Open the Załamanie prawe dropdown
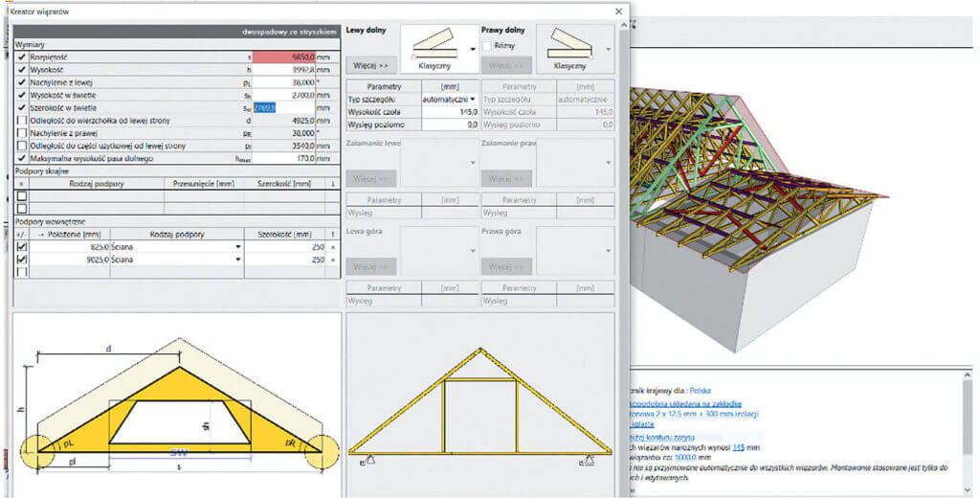The height and width of the screenshot is (499, 980). [608, 163]
